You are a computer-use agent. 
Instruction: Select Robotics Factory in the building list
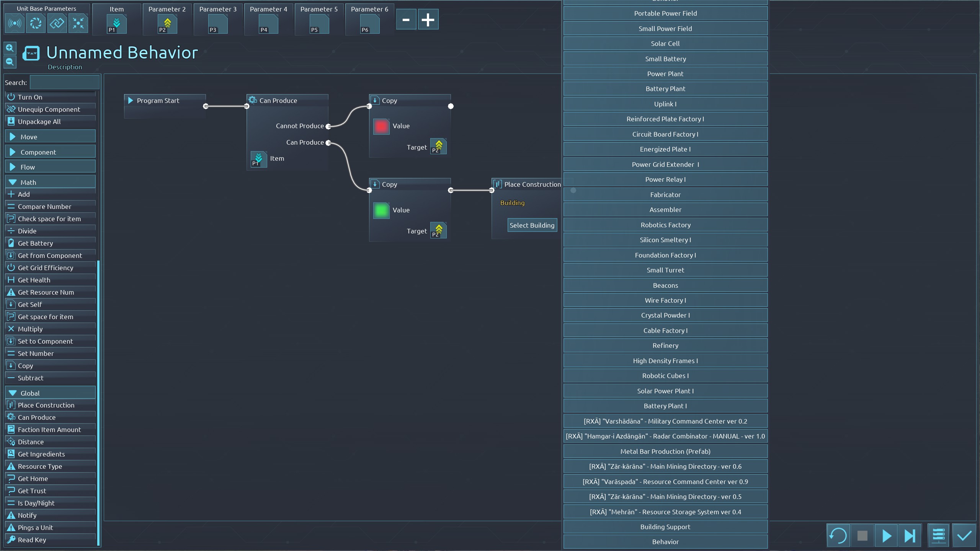click(x=665, y=225)
